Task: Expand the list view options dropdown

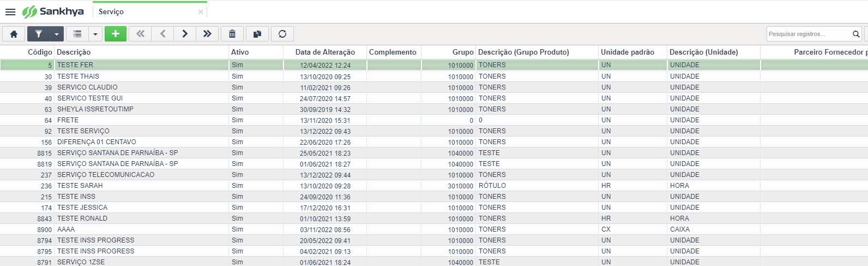Action: pyautogui.click(x=95, y=34)
